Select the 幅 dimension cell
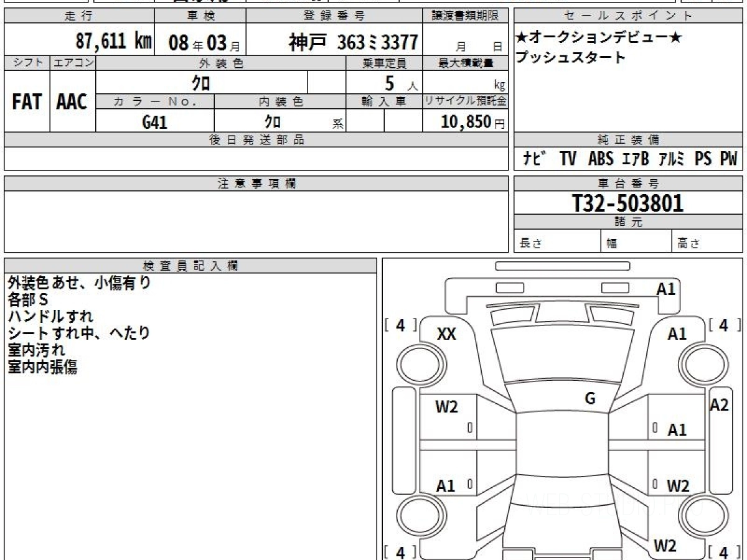747x560 pixels. coord(636,242)
